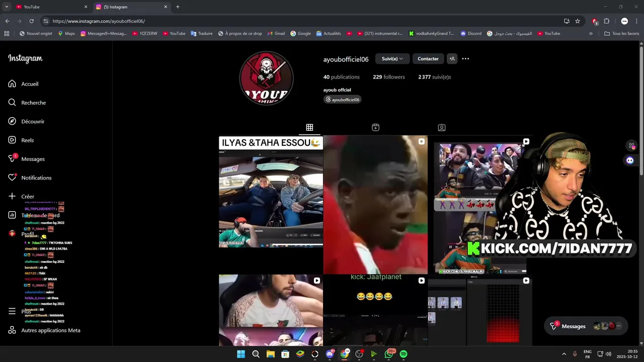Bookmark this page with the star

578,21
